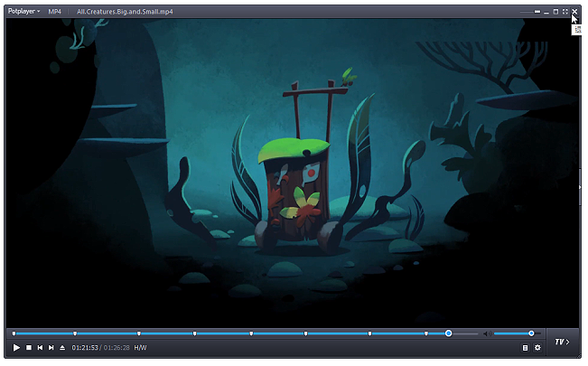The width and height of the screenshot is (588, 366).
Task: Open the control panel gear icon
Action: (537, 348)
